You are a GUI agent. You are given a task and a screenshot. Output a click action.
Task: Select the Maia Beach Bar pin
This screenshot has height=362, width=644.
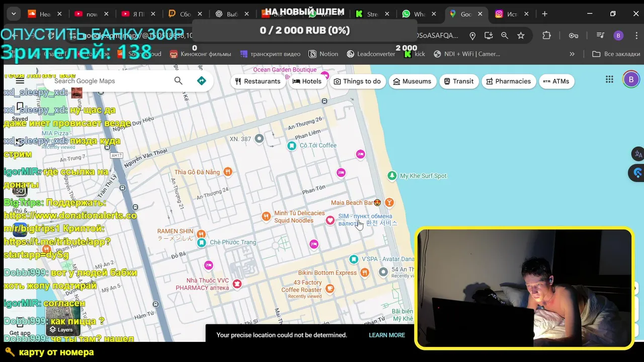pos(389,202)
